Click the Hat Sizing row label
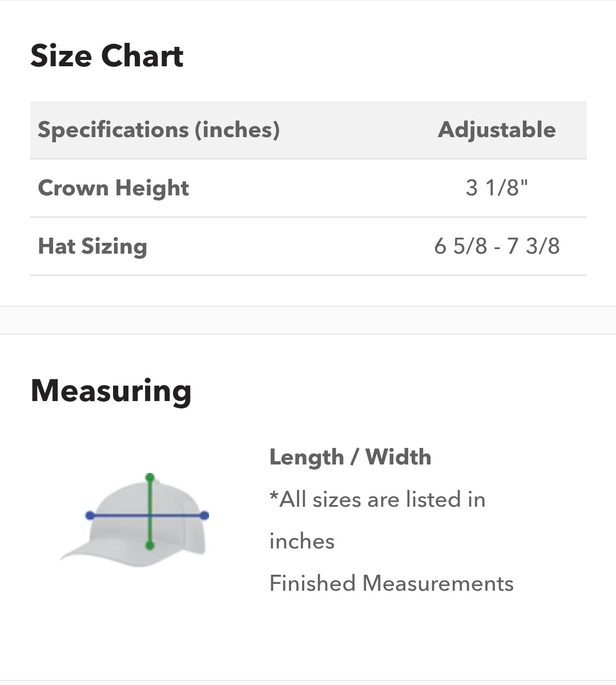The height and width of the screenshot is (685, 616). pyautogui.click(x=92, y=246)
